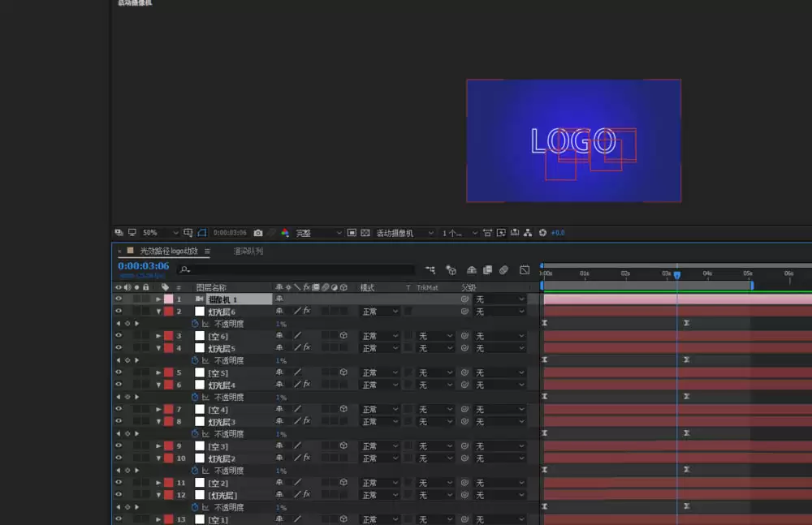This screenshot has width=812, height=525.
Task: Click the red label color of 灯光层4
Action: (x=169, y=385)
